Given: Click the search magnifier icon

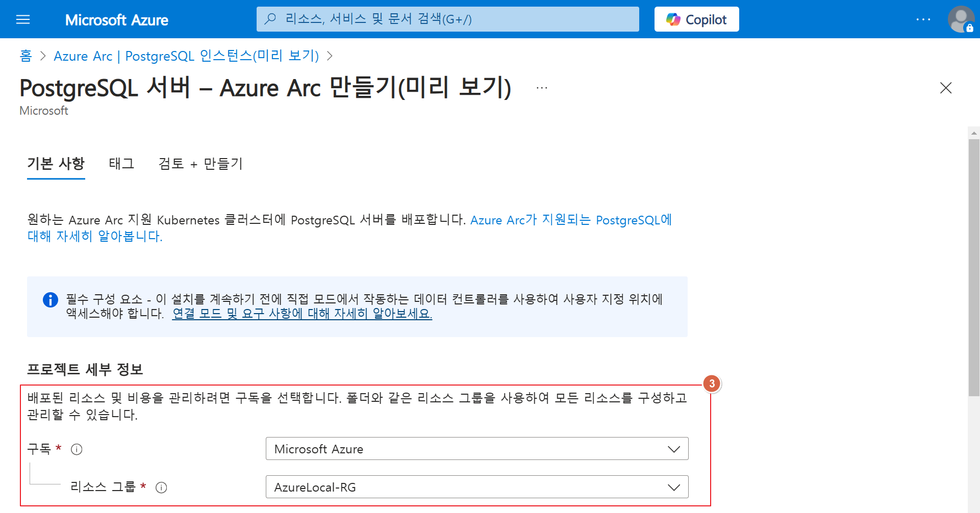Looking at the screenshot, I should (270, 19).
